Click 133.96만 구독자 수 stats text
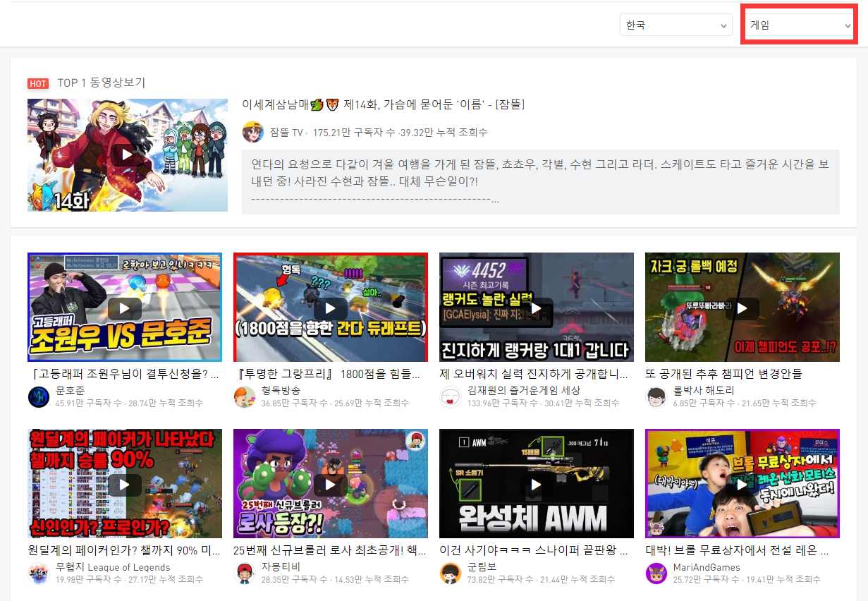868x601 pixels. tap(544, 403)
